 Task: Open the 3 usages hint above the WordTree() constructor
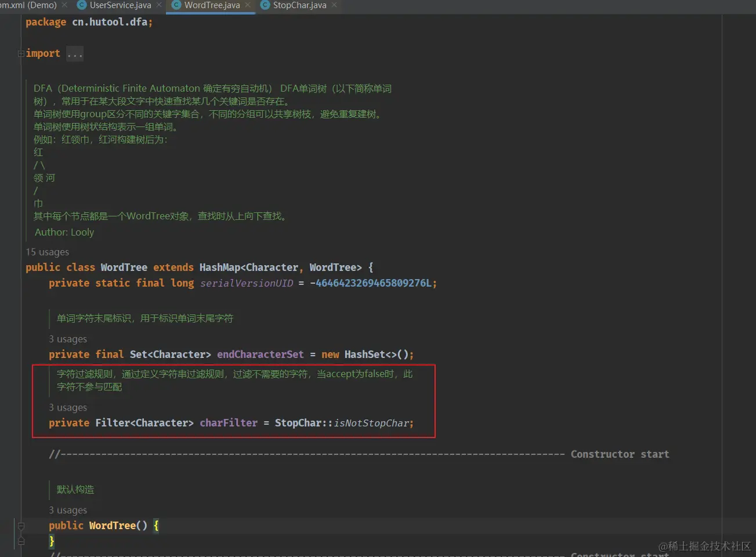pos(68,510)
